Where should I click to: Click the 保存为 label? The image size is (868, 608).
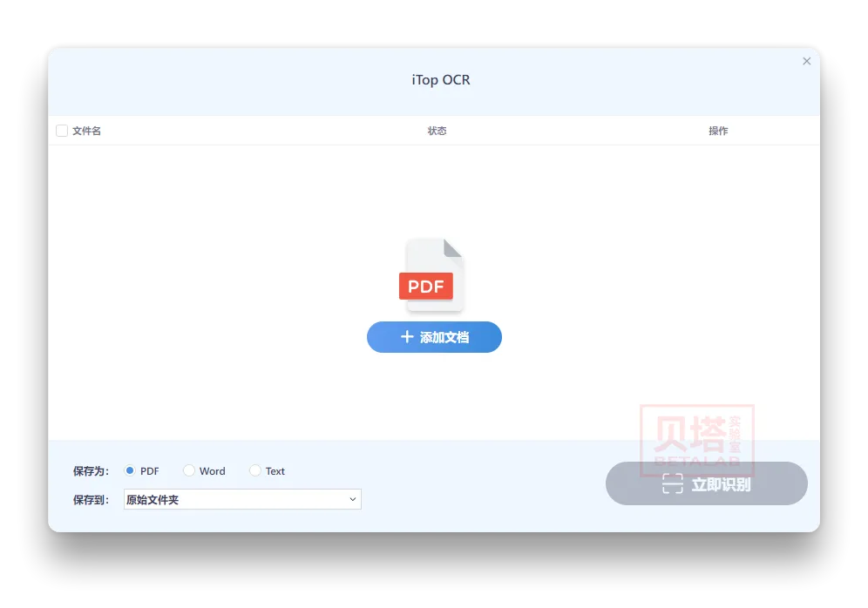click(91, 470)
